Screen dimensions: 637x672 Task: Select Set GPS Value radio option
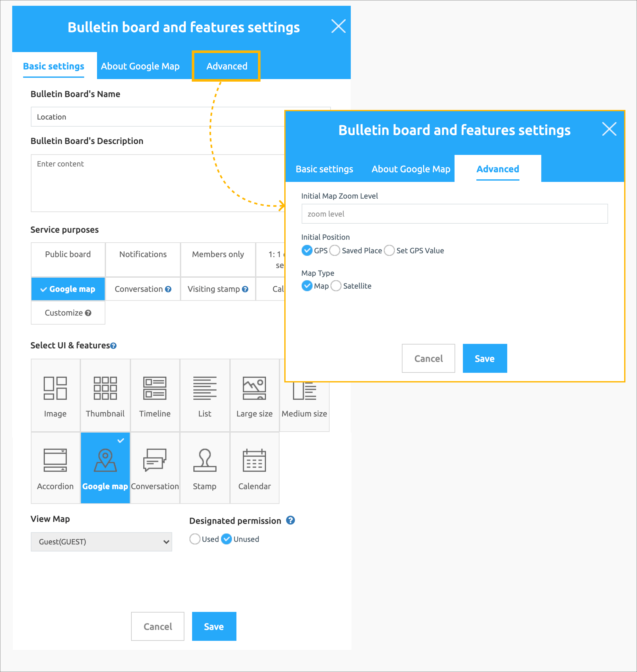389,250
